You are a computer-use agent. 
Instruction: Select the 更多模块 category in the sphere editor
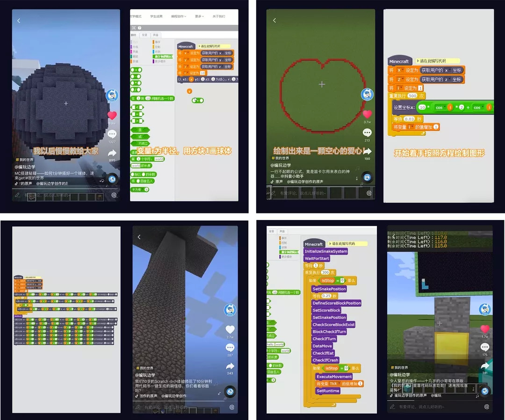(x=159, y=62)
